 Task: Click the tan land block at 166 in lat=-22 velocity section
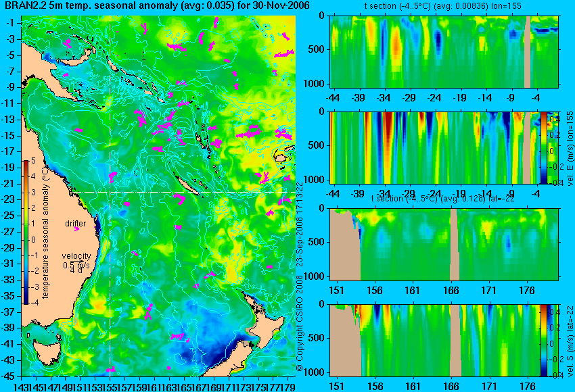pos(455,340)
